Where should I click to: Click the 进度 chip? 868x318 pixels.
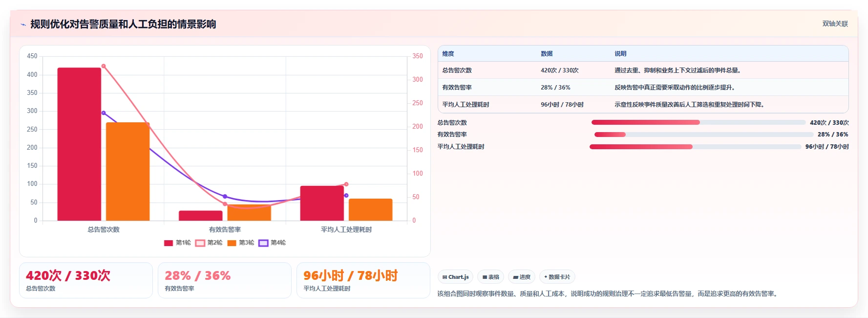522,277
